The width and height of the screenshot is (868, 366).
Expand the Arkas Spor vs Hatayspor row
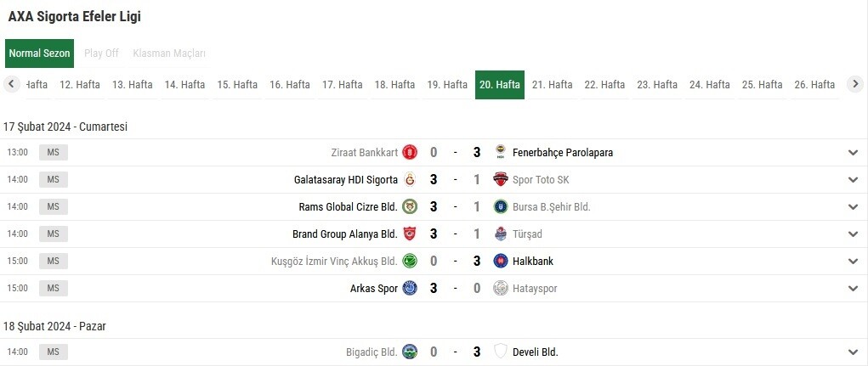(853, 289)
